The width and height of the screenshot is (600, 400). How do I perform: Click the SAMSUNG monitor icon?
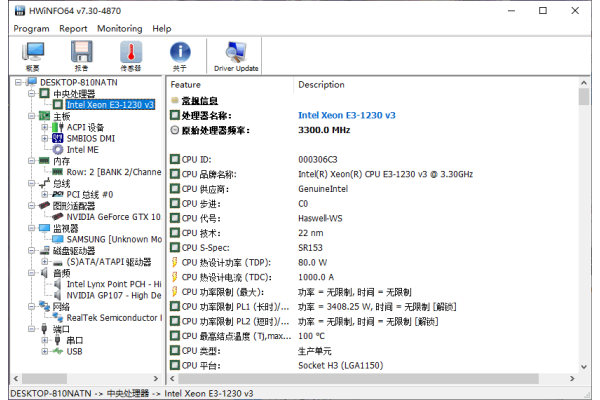(x=58, y=239)
